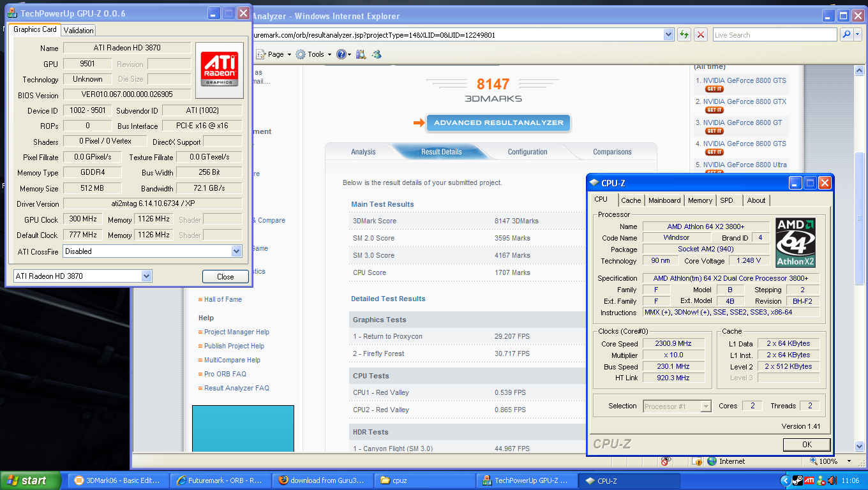This screenshot has width=868, height=490.
Task: Switch to the Configuration tab on the results page
Action: [527, 152]
